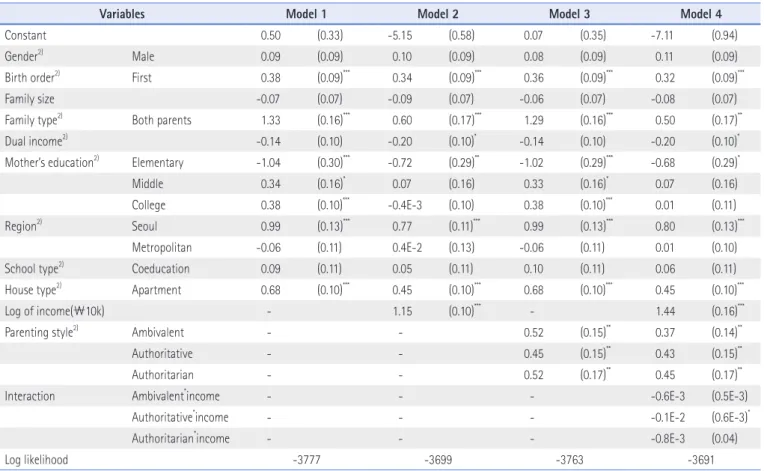Click the 'Apartment' sub-label
Image resolution: width=764 pixels, height=471 pixels.
(156, 290)
